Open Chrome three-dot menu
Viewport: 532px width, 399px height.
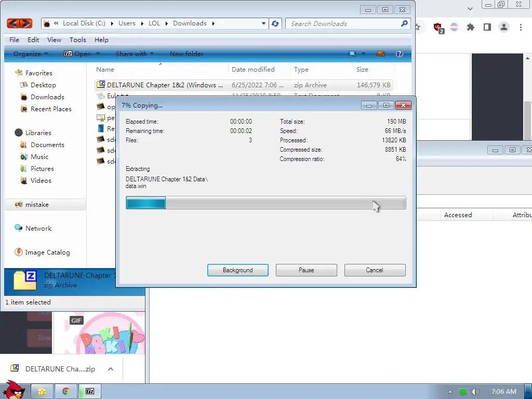[x=521, y=27]
